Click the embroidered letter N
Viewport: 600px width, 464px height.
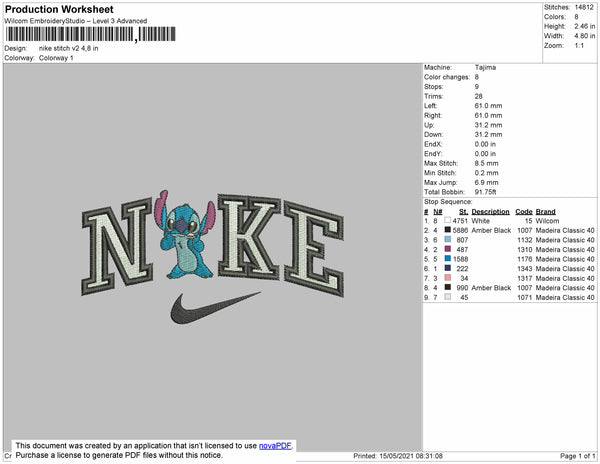coord(117,246)
